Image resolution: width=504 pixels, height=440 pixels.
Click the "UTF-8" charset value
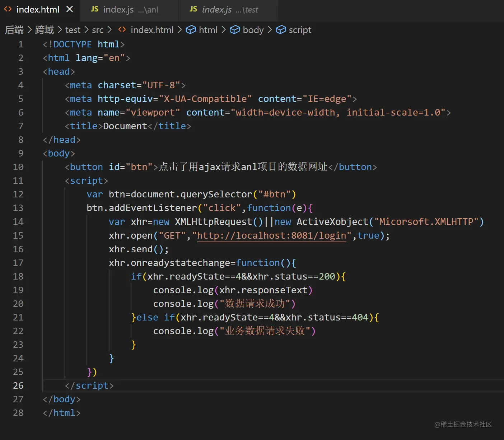tap(161, 85)
